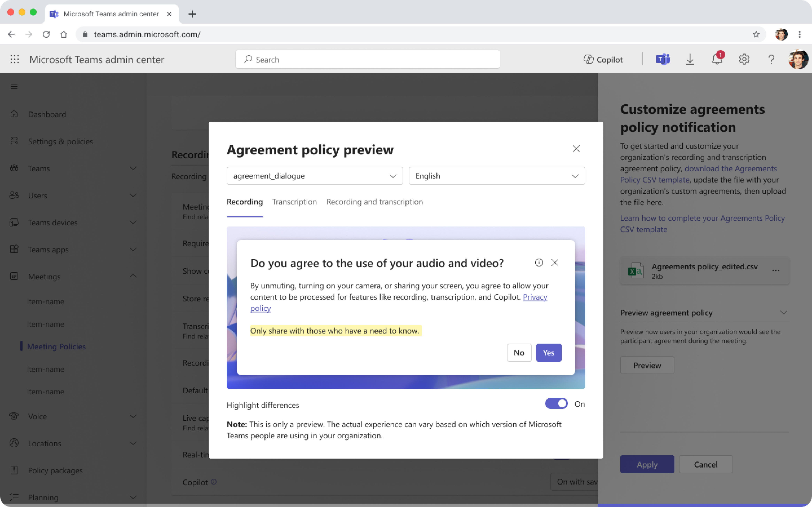The image size is (812, 507).
Task: Click the Copilot info icon in policy list
Action: (214, 482)
